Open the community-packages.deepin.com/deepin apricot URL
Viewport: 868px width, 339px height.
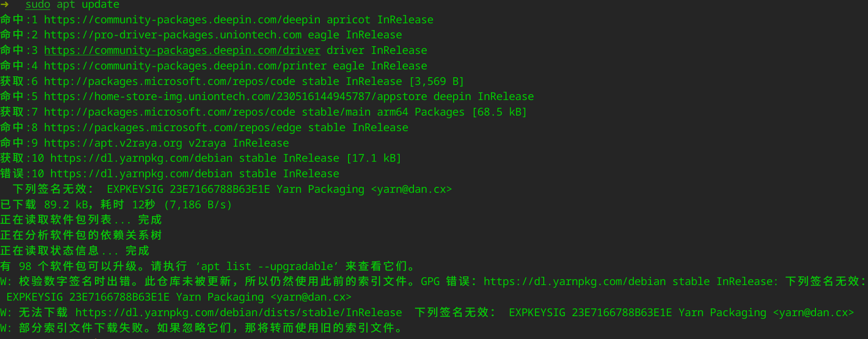(182, 20)
